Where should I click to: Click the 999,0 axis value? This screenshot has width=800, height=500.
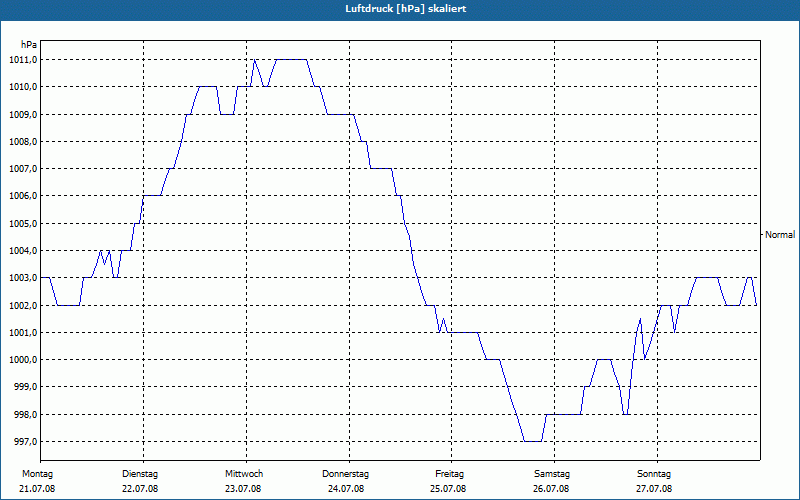click(x=25, y=387)
